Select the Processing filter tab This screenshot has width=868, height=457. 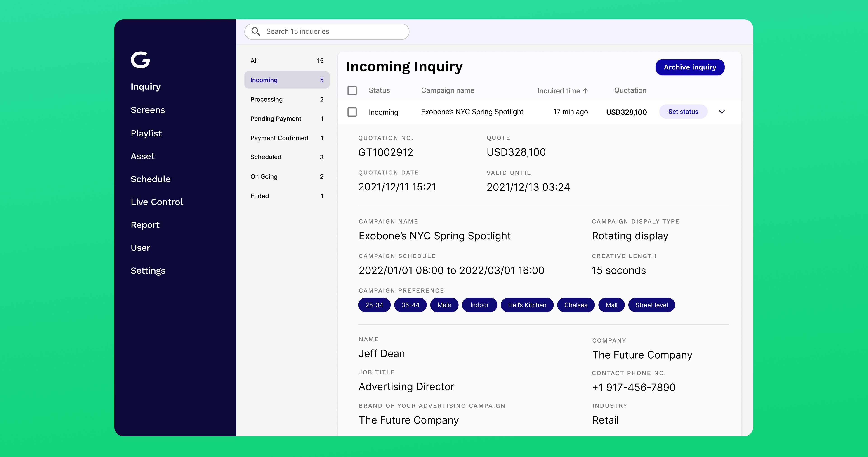[x=287, y=99]
